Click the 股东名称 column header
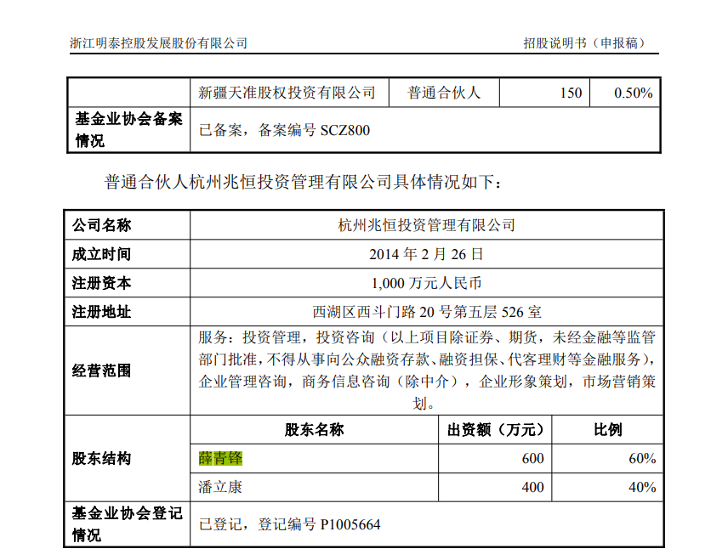 click(315, 430)
